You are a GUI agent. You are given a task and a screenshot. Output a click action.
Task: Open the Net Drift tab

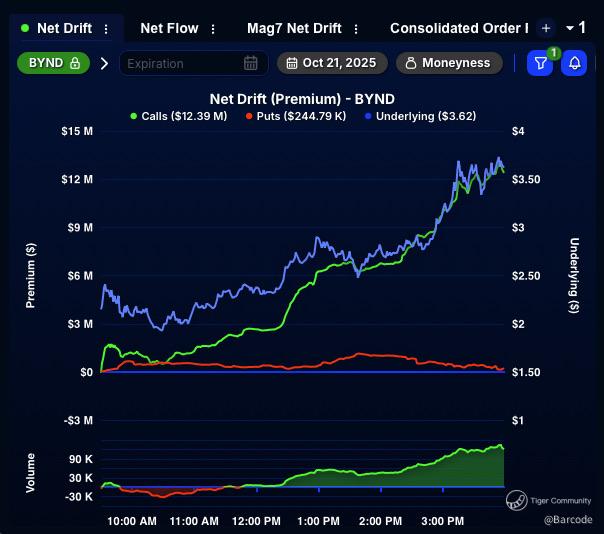(64, 29)
